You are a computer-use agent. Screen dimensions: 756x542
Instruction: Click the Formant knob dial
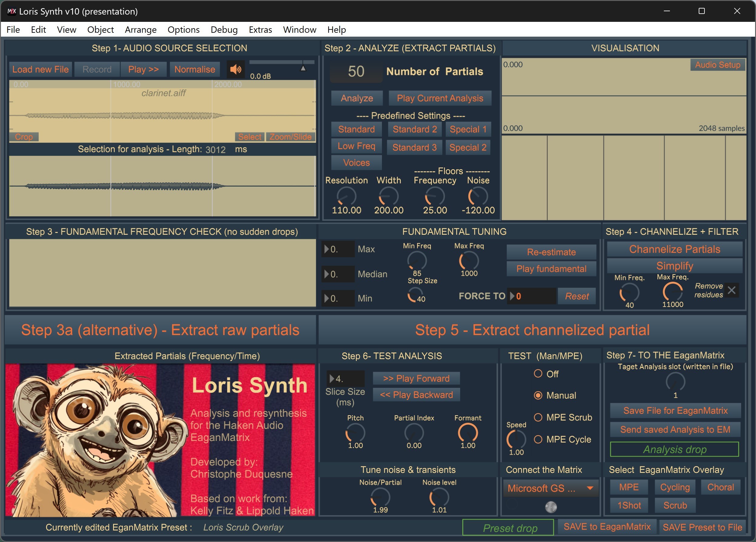point(468,433)
